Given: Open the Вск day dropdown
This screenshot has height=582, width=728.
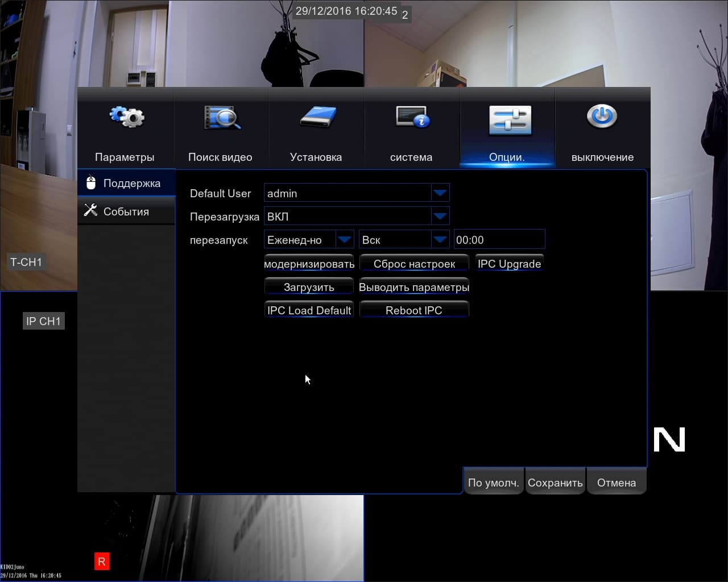Looking at the screenshot, I should [x=404, y=239].
